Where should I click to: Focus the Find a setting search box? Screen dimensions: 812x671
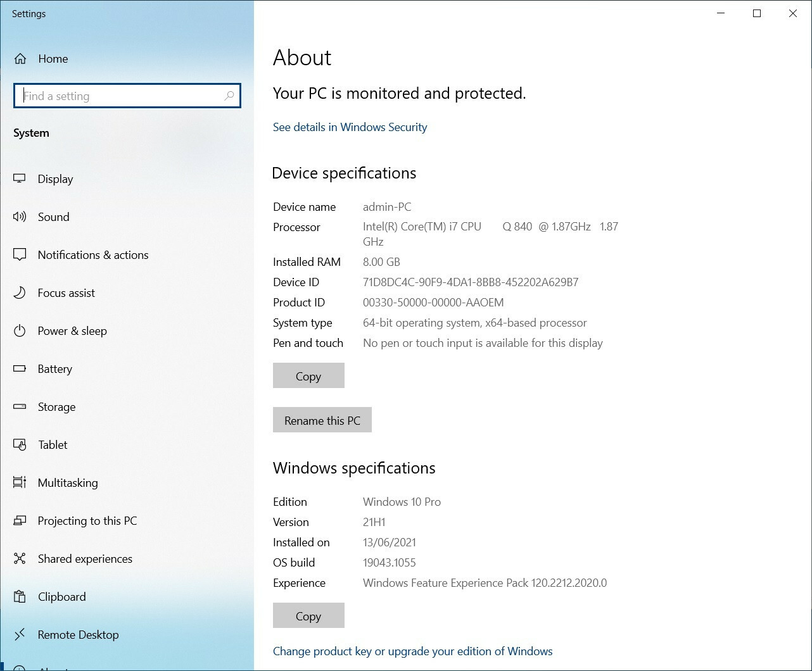click(127, 96)
